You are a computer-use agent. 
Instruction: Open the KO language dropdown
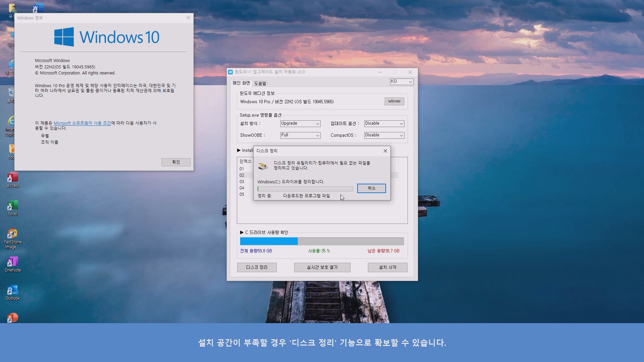(401, 82)
